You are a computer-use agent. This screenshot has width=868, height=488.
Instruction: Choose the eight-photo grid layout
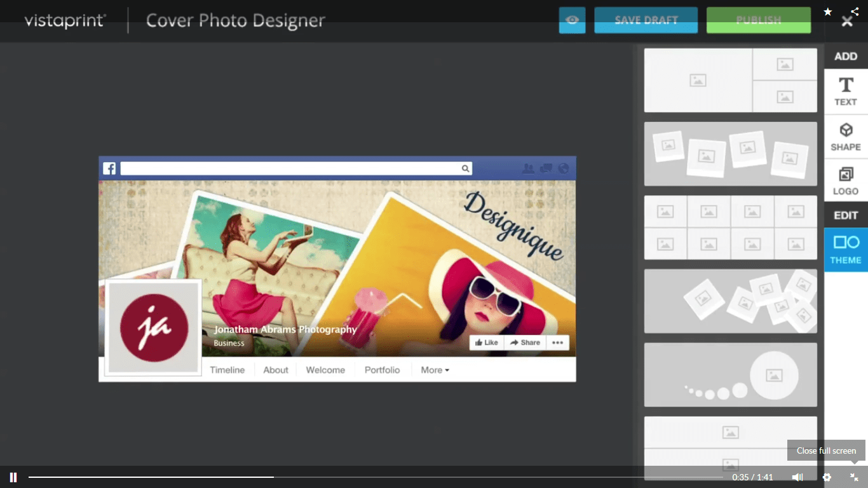731,227
